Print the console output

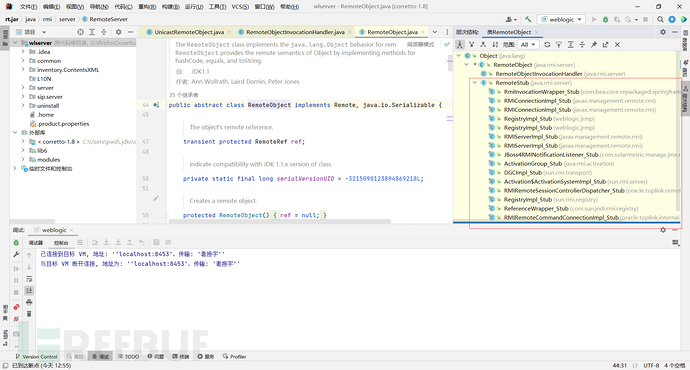(29, 302)
